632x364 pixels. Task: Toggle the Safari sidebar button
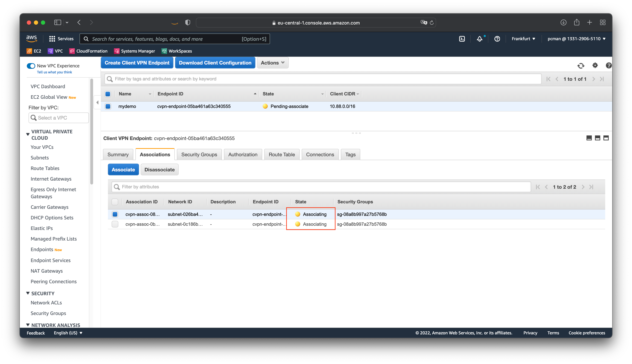pos(58,23)
